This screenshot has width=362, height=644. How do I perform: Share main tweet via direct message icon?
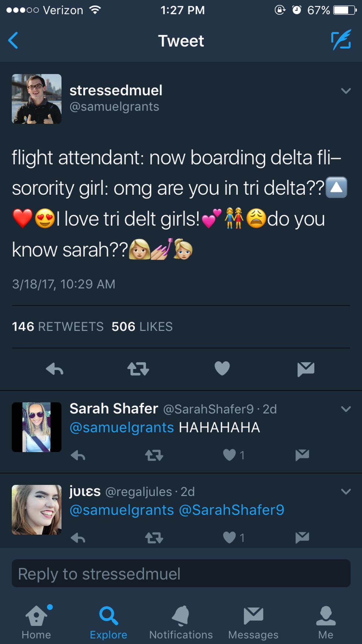coord(306,369)
